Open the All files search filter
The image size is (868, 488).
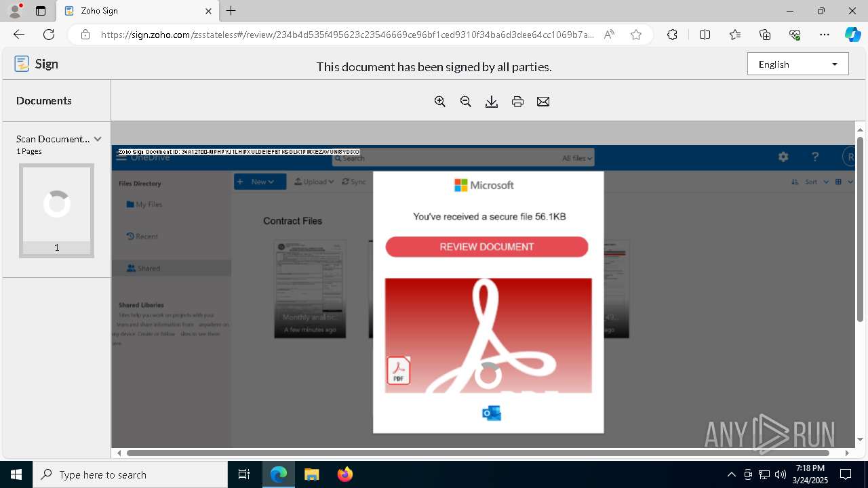(x=577, y=158)
